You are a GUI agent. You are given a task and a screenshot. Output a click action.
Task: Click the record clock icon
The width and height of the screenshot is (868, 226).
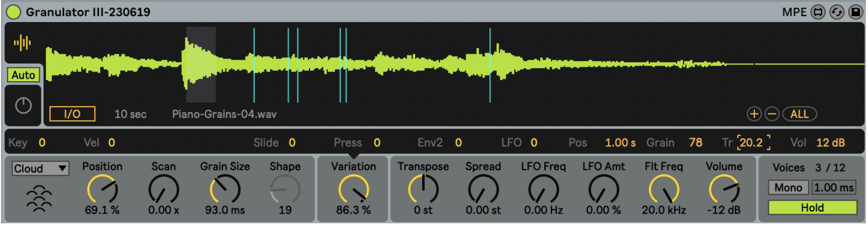point(23,105)
